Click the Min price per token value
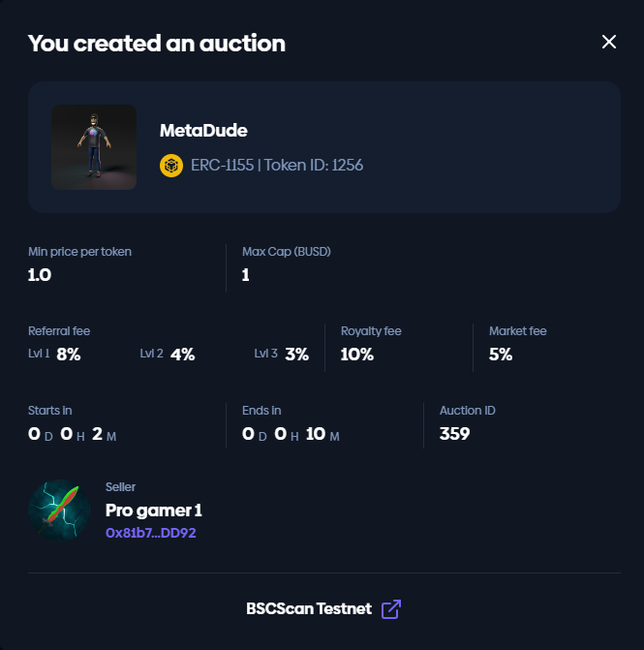Image resolution: width=644 pixels, height=650 pixels. 40,275
